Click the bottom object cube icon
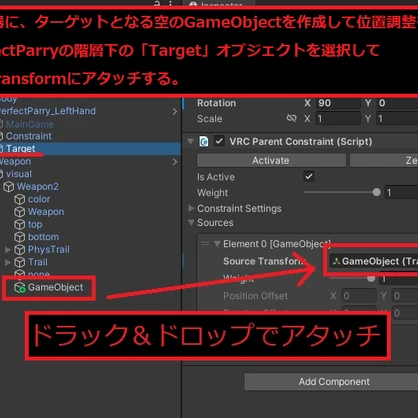 click(19, 237)
